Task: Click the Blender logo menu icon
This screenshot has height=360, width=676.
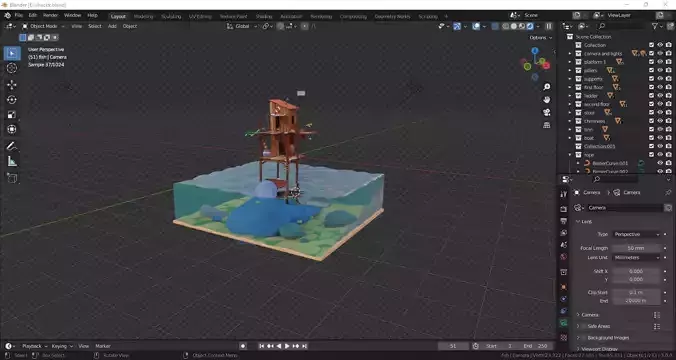Action: tap(7, 16)
